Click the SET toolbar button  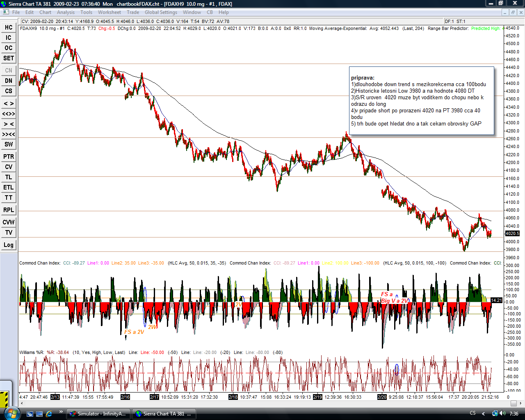[9, 58]
